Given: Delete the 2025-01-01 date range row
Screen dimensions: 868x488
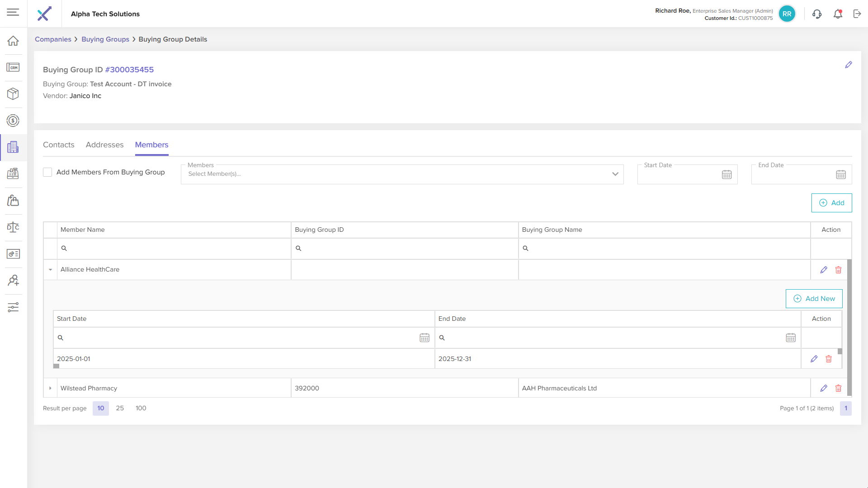Looking at the screenshot, I should click(829, 359).
